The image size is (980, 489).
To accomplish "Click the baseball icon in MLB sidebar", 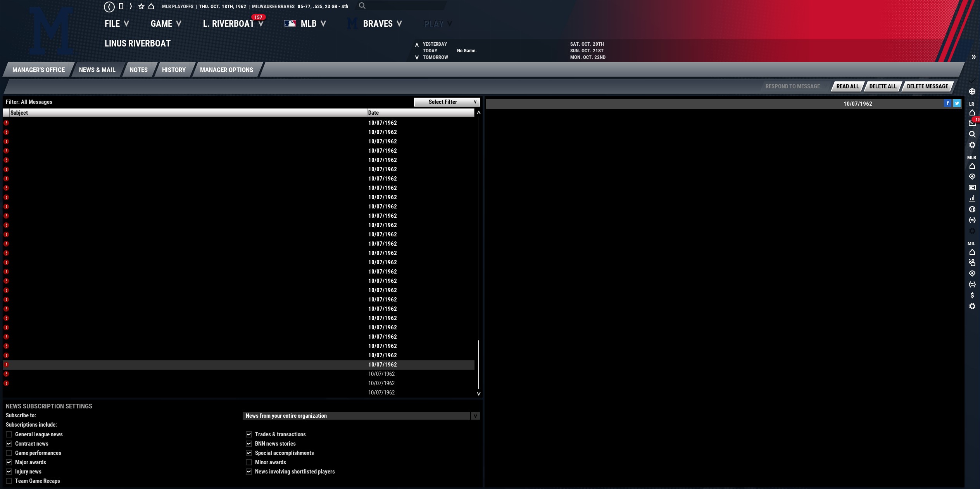I will (972, 209).
